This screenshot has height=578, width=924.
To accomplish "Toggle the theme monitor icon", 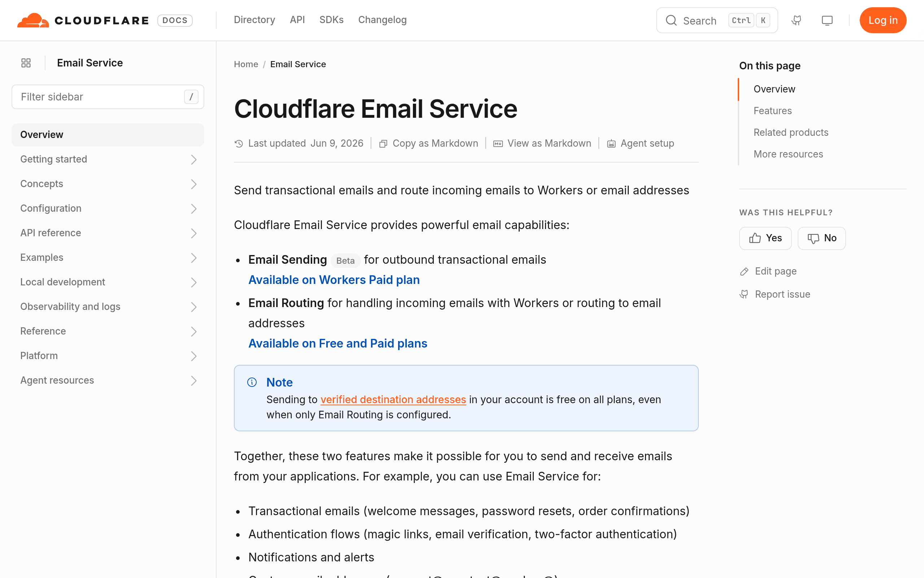I will 827,20.
